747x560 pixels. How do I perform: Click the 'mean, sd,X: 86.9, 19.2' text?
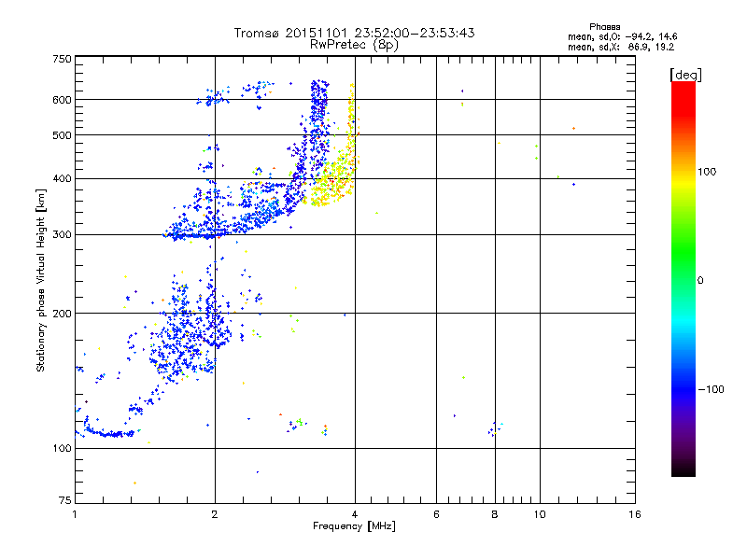(x=621, y=48)
